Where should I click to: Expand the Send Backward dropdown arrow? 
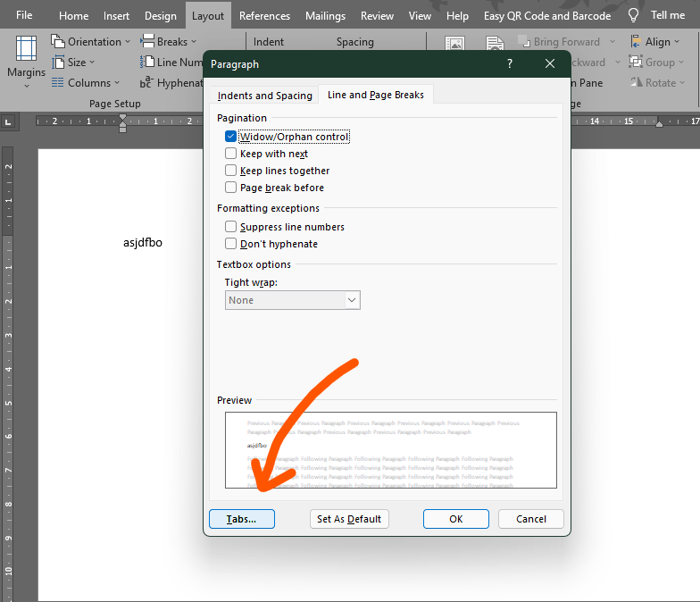[618, 63]
